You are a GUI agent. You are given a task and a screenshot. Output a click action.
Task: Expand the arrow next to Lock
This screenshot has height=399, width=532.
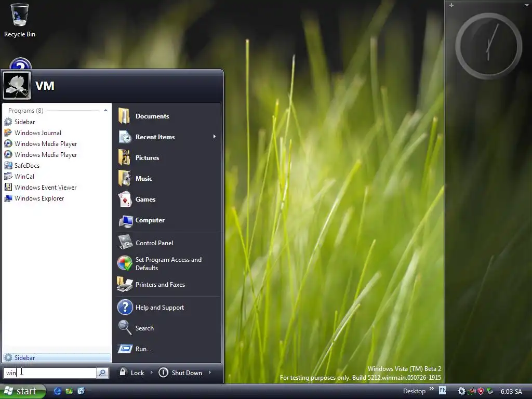(151, 373)
